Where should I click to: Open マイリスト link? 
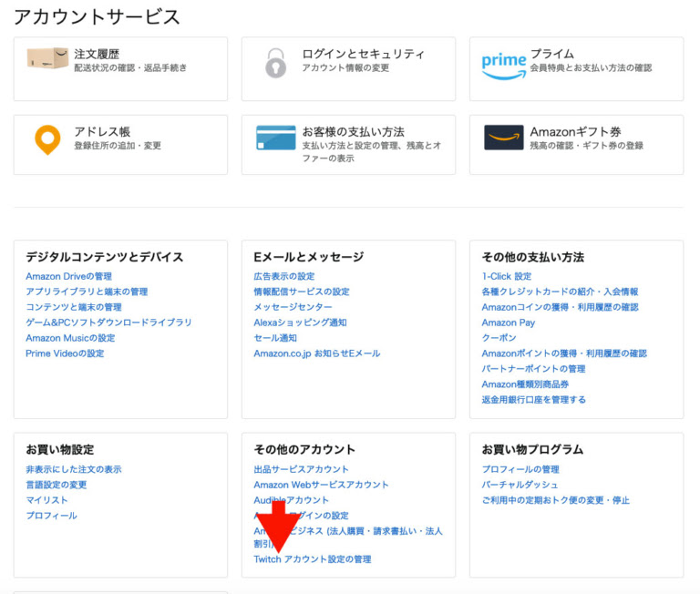(x=46, y=500)
